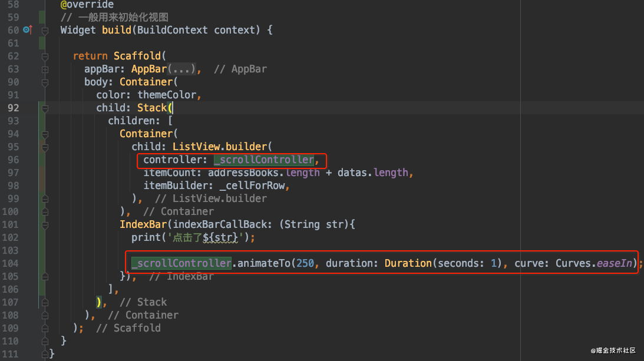Collapse the IndexBar fold on line 101
The height and width of the screenshot is (361, 644).
point(45,225)
